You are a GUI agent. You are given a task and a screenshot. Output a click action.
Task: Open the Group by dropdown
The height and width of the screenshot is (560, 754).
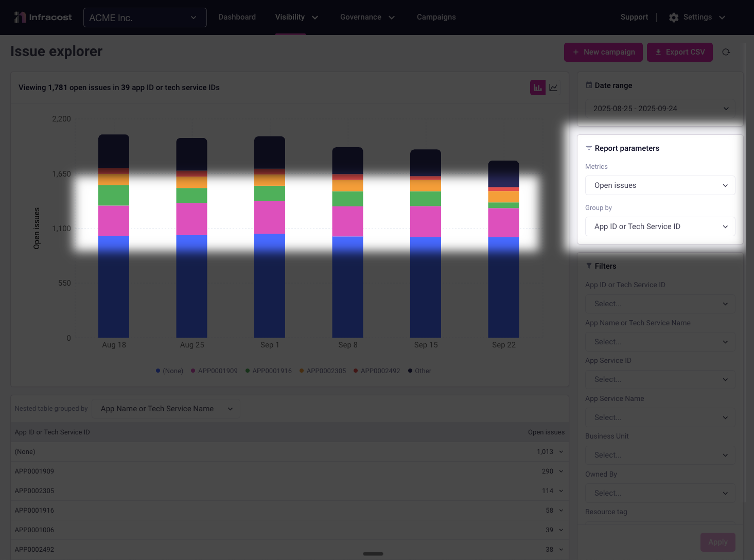(x=660, y=226)
